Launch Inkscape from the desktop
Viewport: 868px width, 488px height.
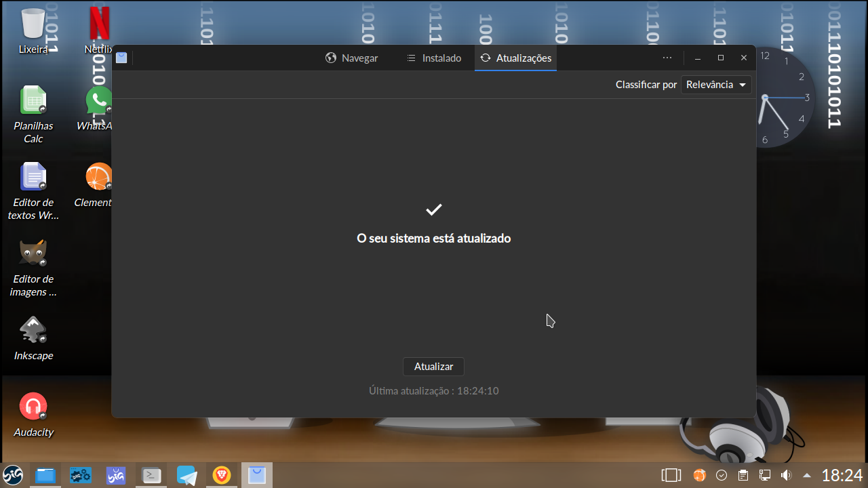33,338
